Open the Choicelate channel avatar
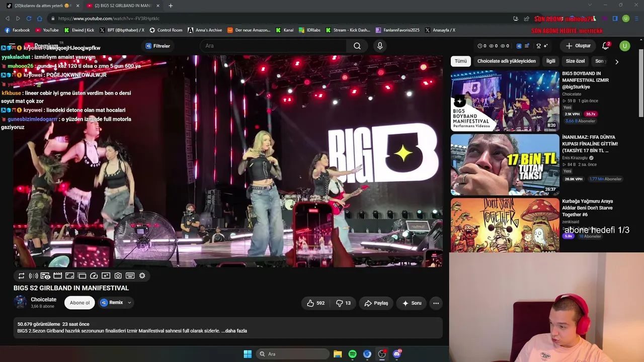Viewport: 644px width, 362px height. pyautogui.click(x=20, y=302)
